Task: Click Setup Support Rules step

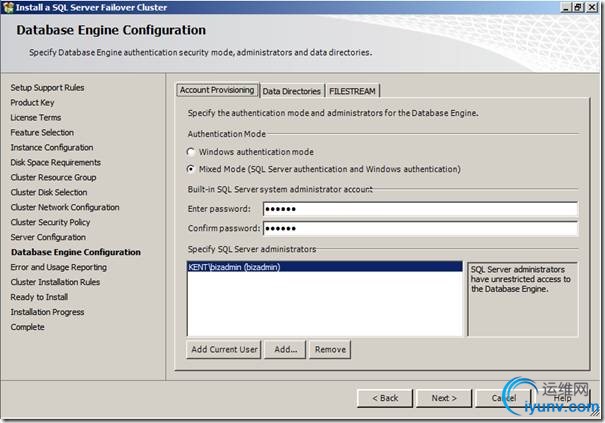Action: click(47, 88)
